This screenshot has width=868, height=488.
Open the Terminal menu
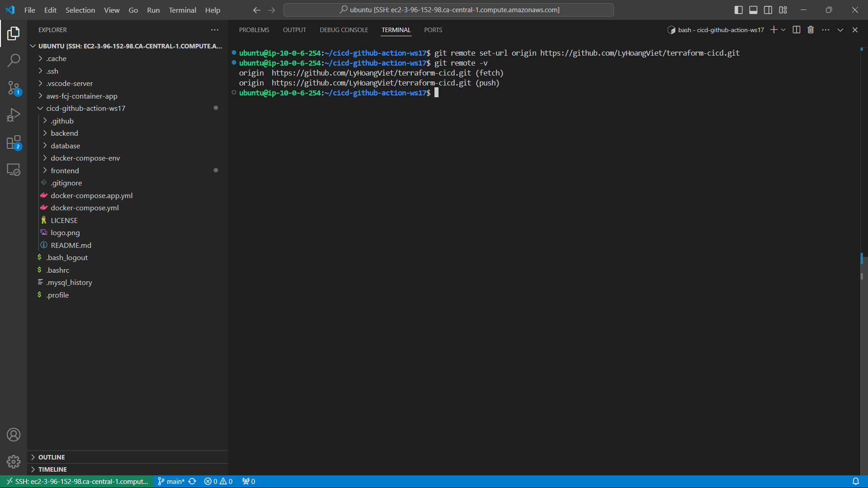(x=182, y=10)
